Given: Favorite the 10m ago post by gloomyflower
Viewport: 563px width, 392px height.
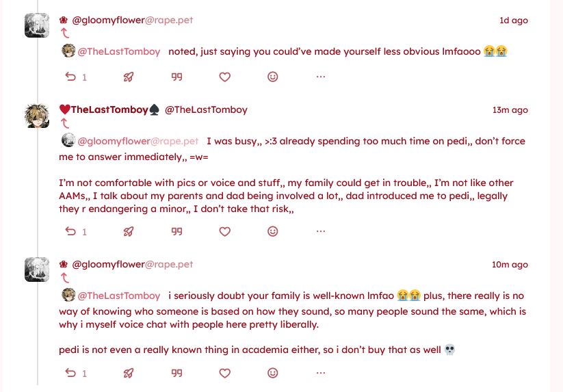Looking at the screenshot, I should pos(224,373).
